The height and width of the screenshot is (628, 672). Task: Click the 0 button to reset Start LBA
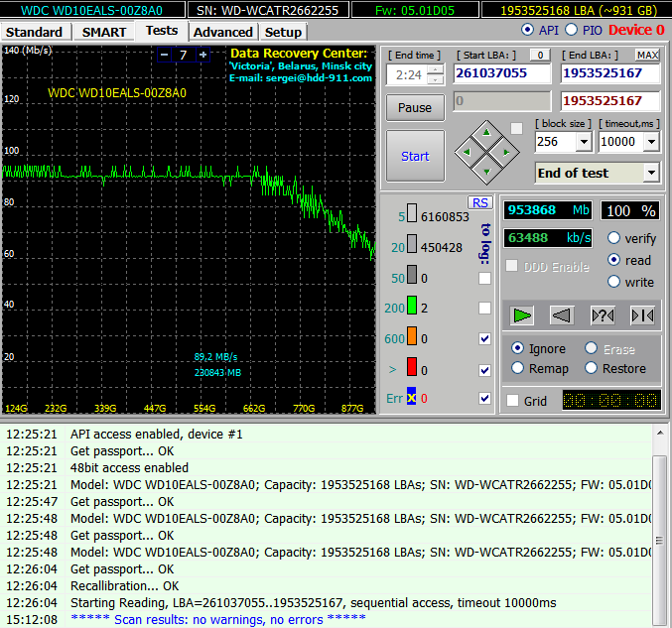[x=540, y=55]
